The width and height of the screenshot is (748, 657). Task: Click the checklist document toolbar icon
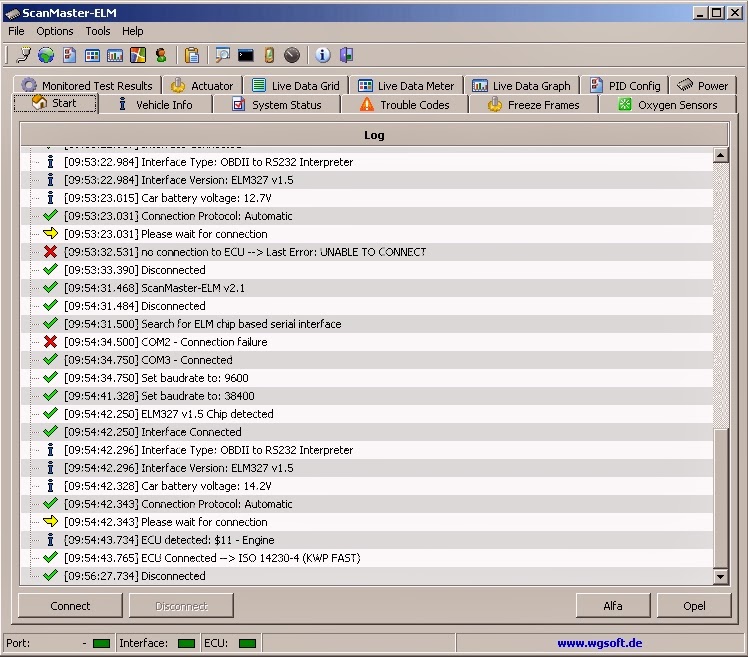coord(70,55)
